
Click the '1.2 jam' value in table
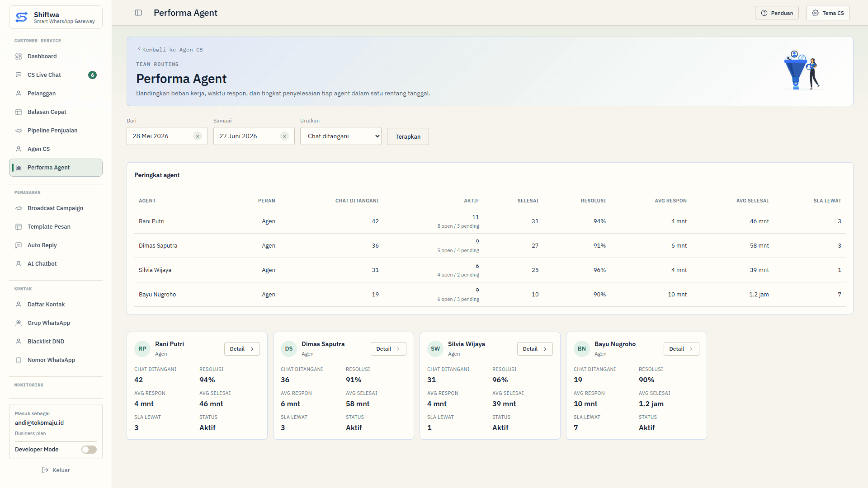(x=759, y=295)
